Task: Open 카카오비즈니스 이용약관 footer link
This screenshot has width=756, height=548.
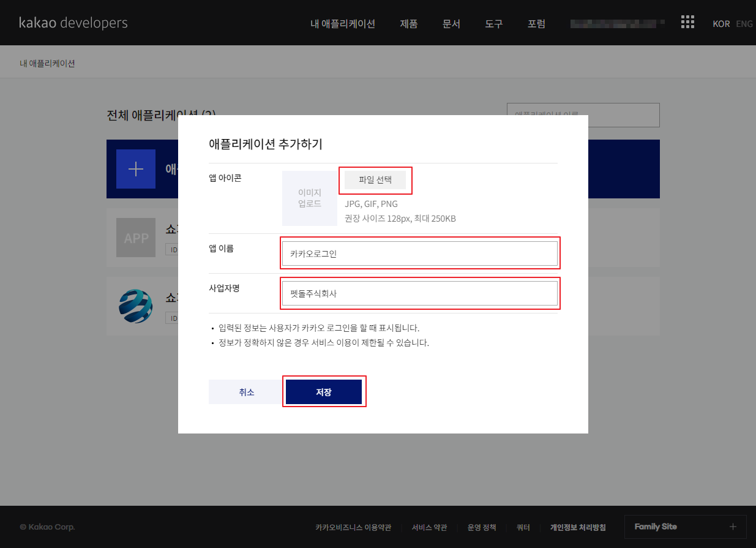Action: click(353, 527)
